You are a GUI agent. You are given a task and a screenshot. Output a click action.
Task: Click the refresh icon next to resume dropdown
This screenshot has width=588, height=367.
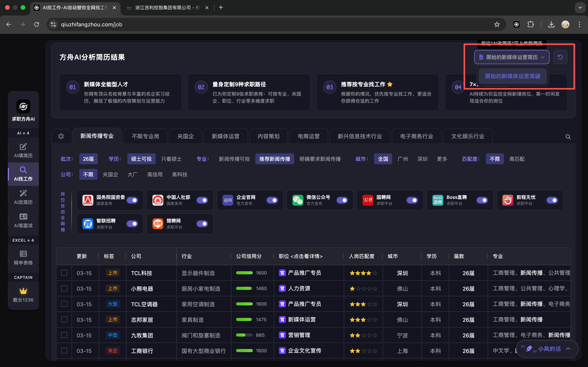click(561, 57)
